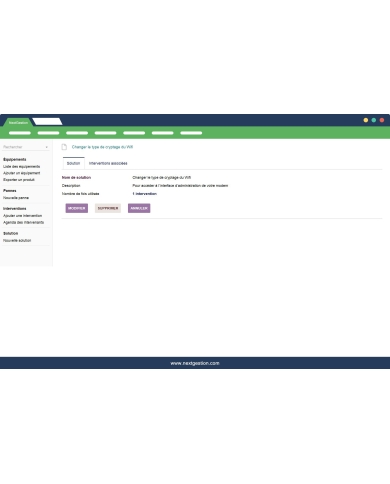Image resolution: width=390 pixels, height=484 pixels.
Task: Open the Rechercher search dropdown arrow
Action: click(x=47, y=147)
